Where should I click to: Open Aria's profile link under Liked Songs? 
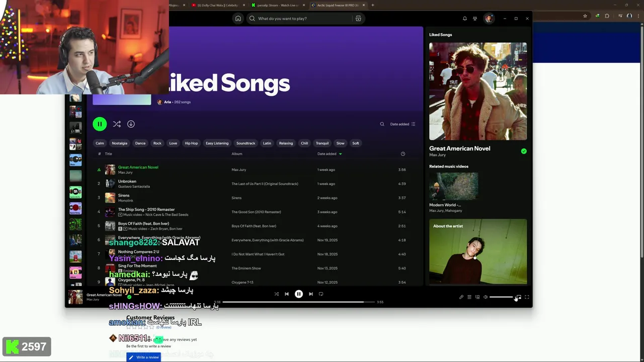tap(168, 102)
